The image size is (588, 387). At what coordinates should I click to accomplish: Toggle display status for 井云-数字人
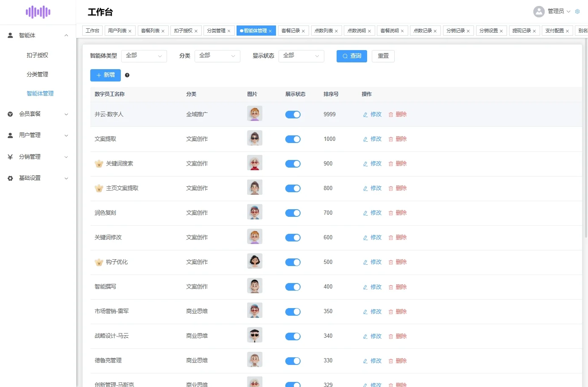293,115
